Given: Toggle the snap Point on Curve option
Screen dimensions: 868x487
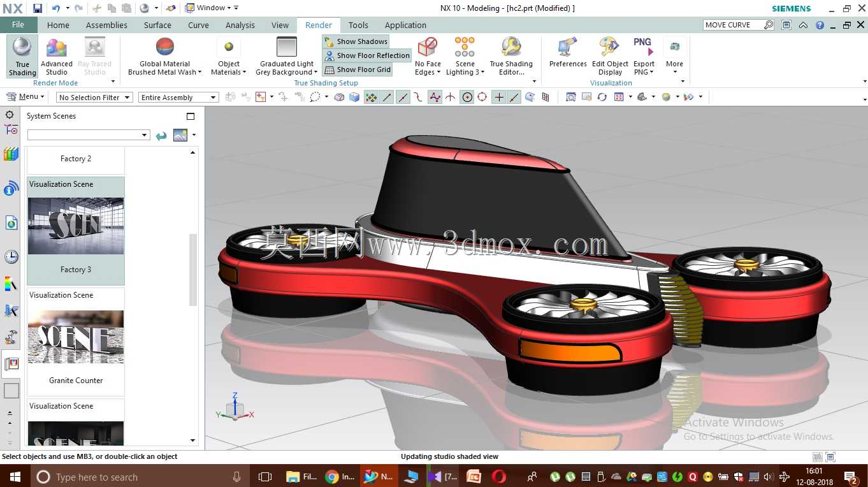Looking at the screenshot, I should (x=514, y=97).
